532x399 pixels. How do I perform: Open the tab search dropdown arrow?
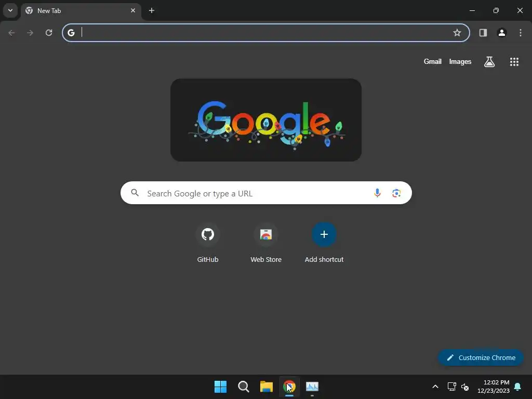(x=10, y=10)
